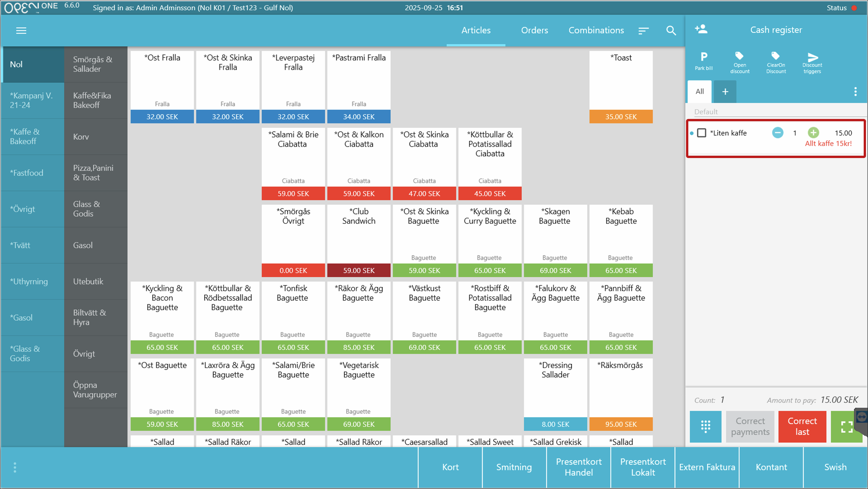Open the three-dot menu in cash register
The width and height of the screenshot is (868, 489).
(x=855, y=91)
